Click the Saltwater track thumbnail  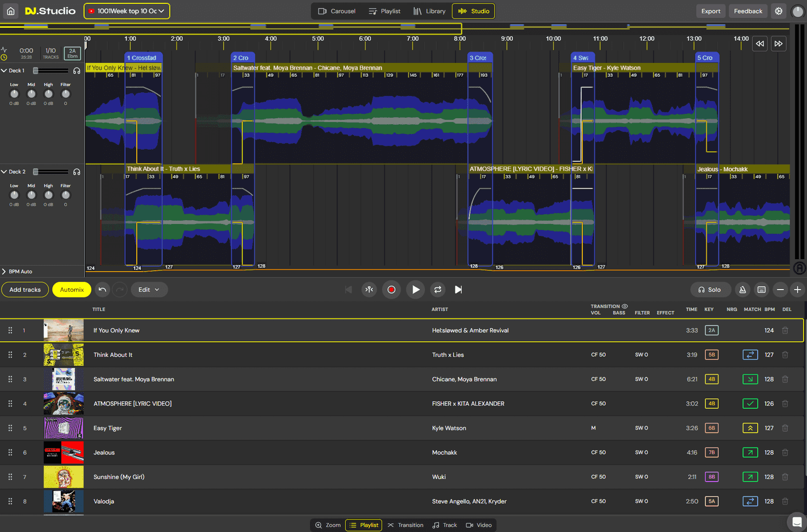pos(63,379)
